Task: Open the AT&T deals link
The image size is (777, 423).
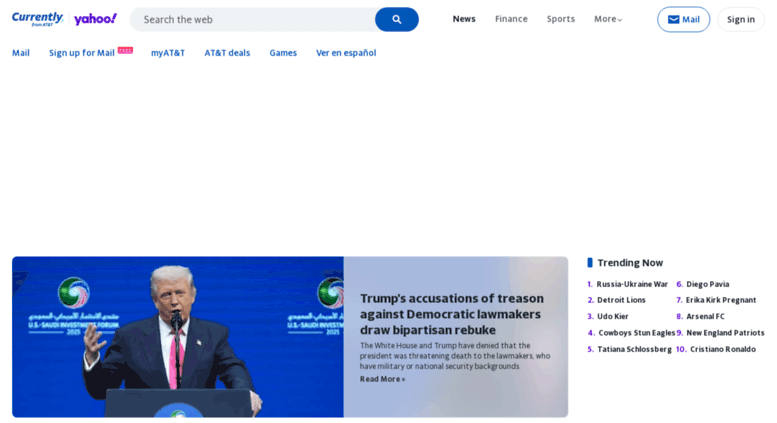Action: (x=227, y=53)
